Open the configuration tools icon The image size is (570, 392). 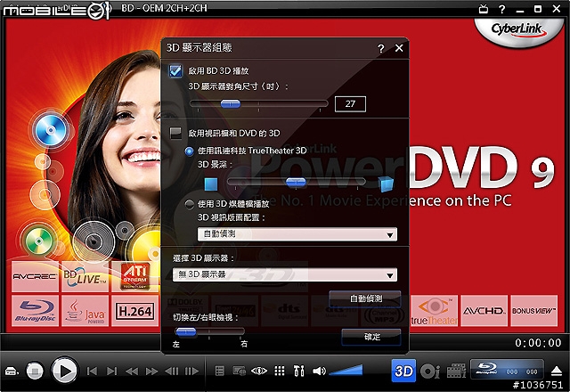(x=299, y=372)
